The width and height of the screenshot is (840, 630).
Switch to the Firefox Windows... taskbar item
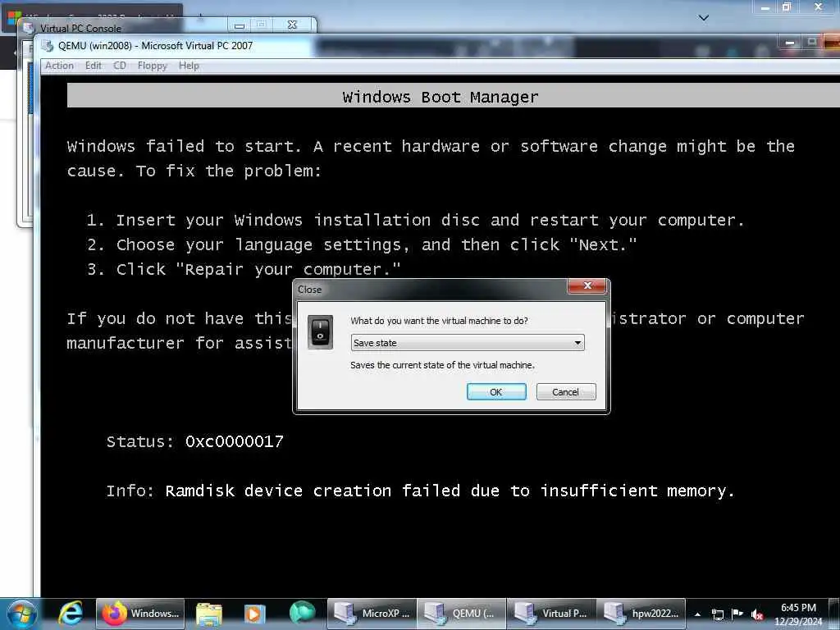(140, 614)
